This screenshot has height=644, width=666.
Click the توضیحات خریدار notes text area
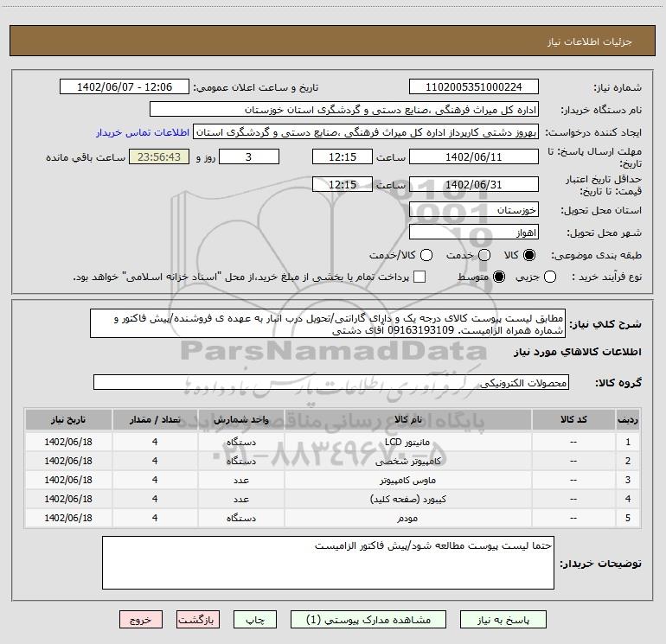click(328, 563)
